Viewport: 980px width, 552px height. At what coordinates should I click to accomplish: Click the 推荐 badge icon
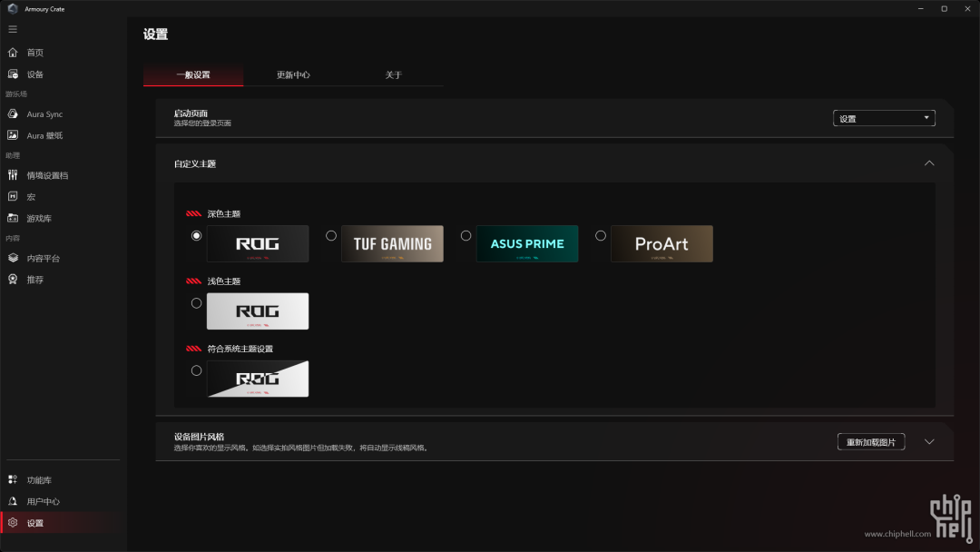[x=13, y=279]
